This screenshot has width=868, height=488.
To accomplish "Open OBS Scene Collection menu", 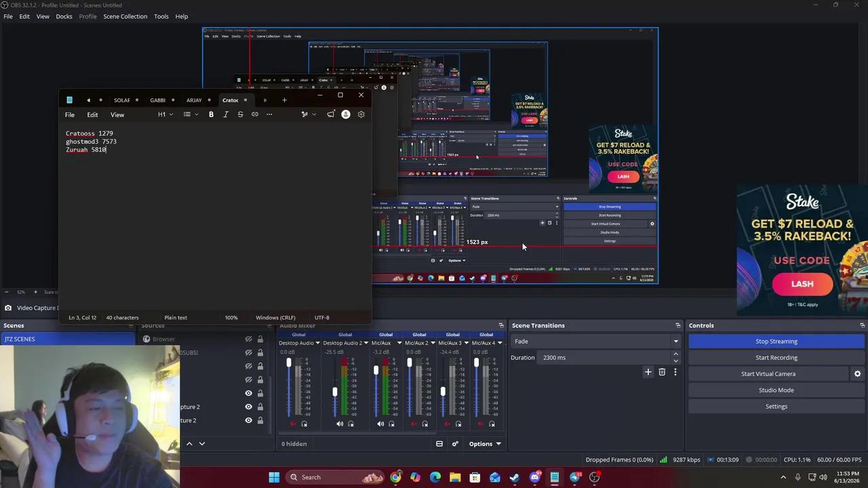I will 125,16.
